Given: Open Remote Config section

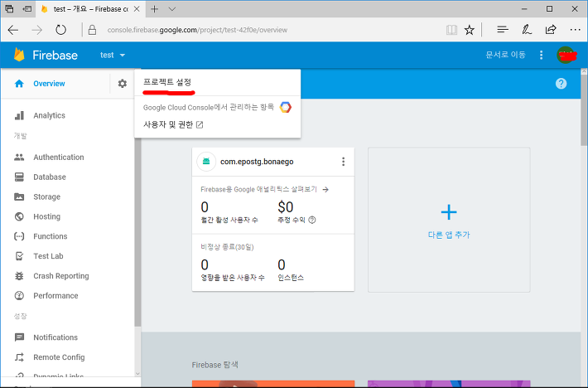Looking at the screenshot, I should [59, 357].
